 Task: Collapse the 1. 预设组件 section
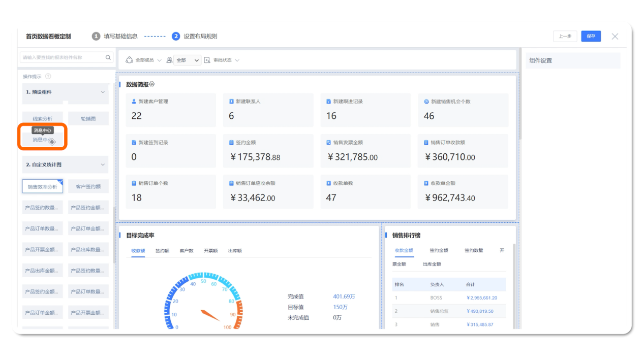tap(103, 92)
